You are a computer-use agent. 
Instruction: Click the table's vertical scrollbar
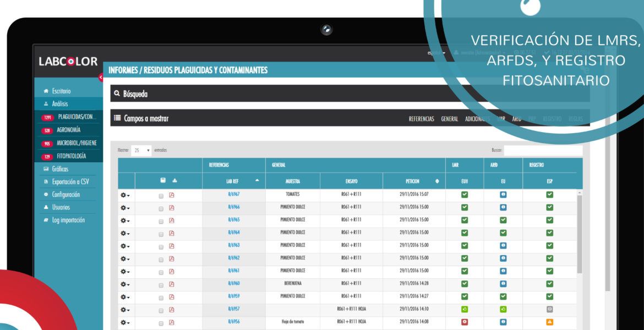tap(580, 234)
